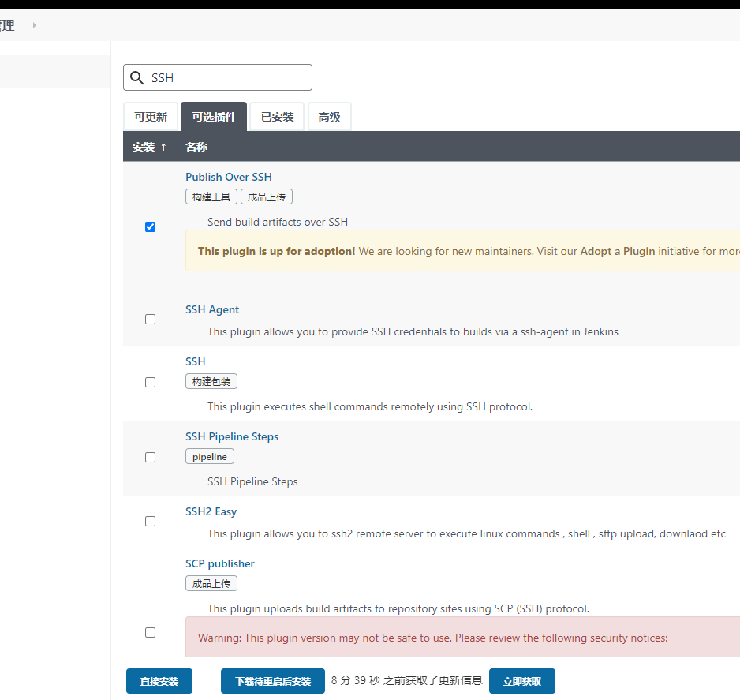Click the pipeline tag label
The width and height of the screenshot is (740, 700).
tap(210, 456)
